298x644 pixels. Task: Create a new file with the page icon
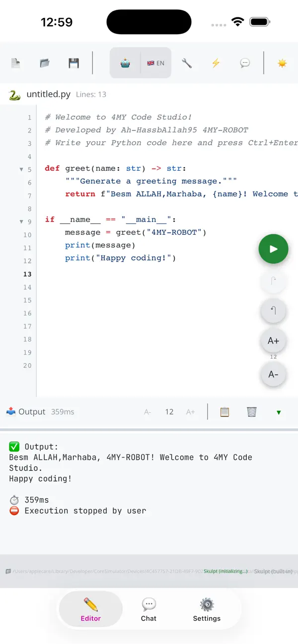click(x=16, y=63)
